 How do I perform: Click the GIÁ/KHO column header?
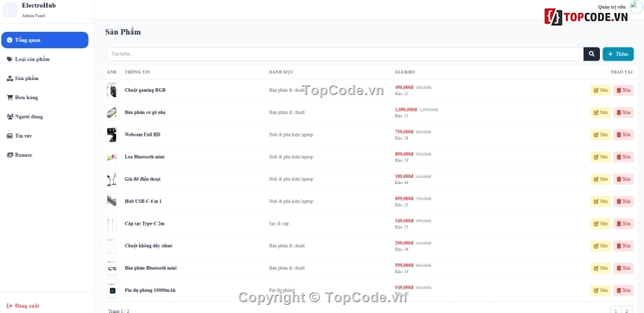tap(405, 72)
